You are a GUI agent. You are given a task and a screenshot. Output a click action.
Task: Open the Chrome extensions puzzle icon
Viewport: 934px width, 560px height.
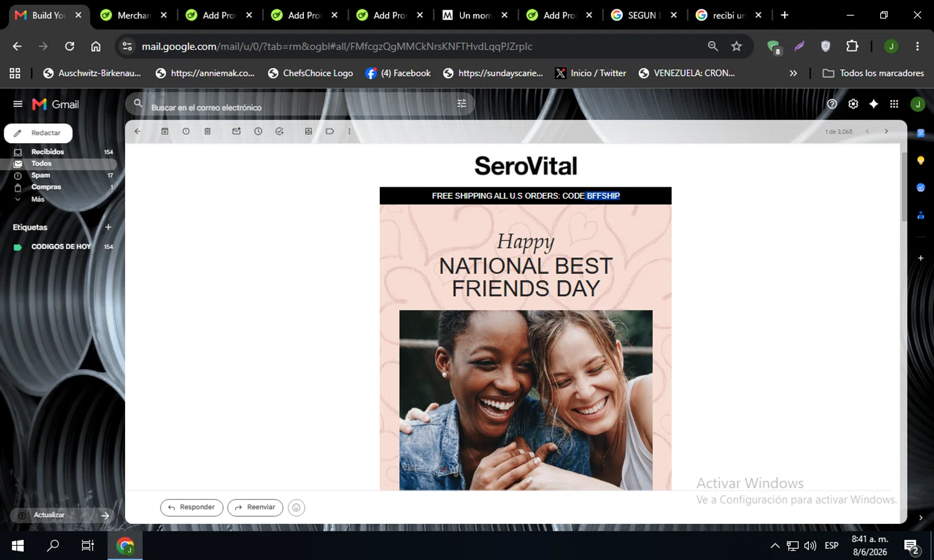click(852, 46)
